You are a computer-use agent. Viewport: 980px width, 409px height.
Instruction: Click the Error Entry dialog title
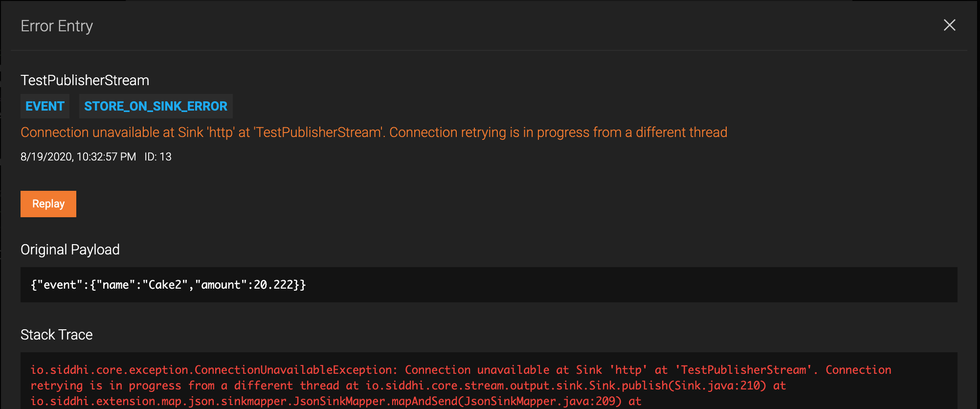click(x=57, y=26)
